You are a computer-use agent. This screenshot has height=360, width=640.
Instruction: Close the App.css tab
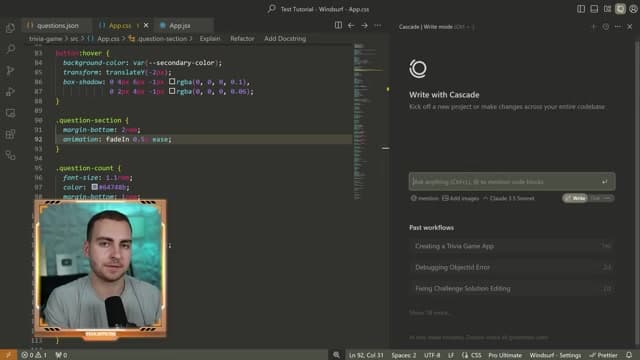pyautogui.click(x=146, y=25)
